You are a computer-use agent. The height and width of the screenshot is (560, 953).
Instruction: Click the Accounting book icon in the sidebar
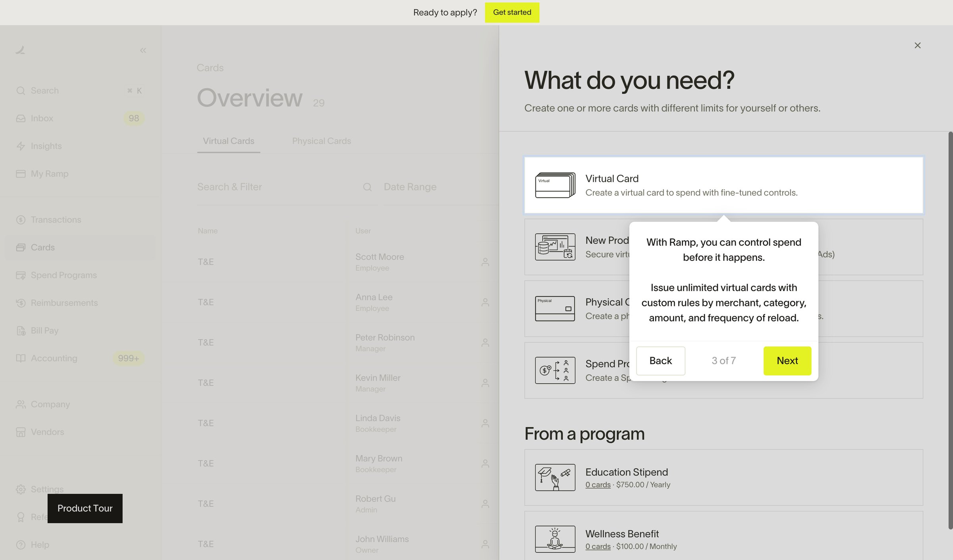tap(21, 358)
